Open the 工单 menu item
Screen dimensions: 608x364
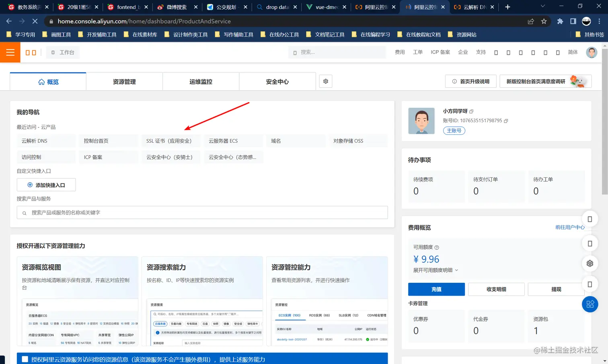point(418,52)
